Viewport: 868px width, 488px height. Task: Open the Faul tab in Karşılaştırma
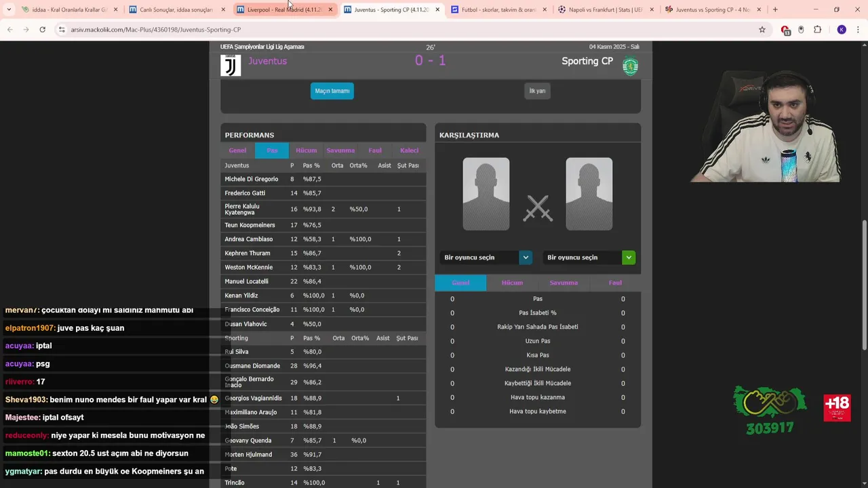point(615,283)
